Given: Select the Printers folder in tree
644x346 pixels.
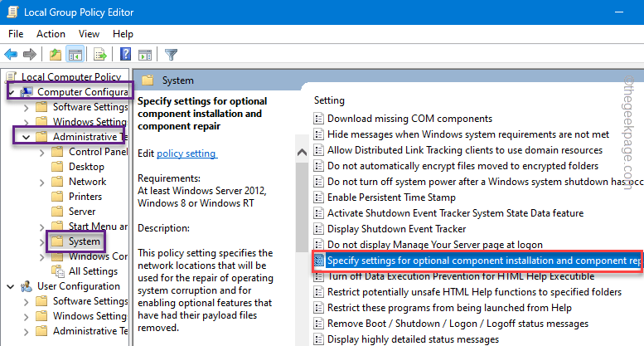Looking at the screenshot, I should point(85,197).
